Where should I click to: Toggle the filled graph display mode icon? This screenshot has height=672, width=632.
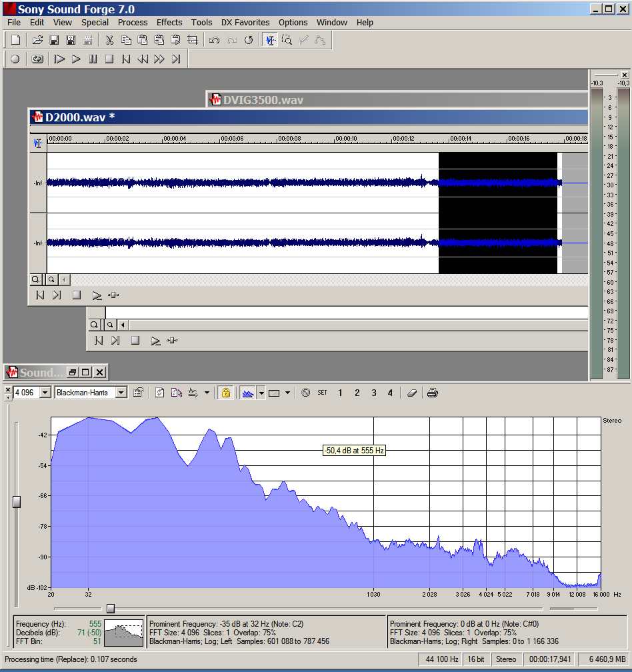tap(247, 392)
